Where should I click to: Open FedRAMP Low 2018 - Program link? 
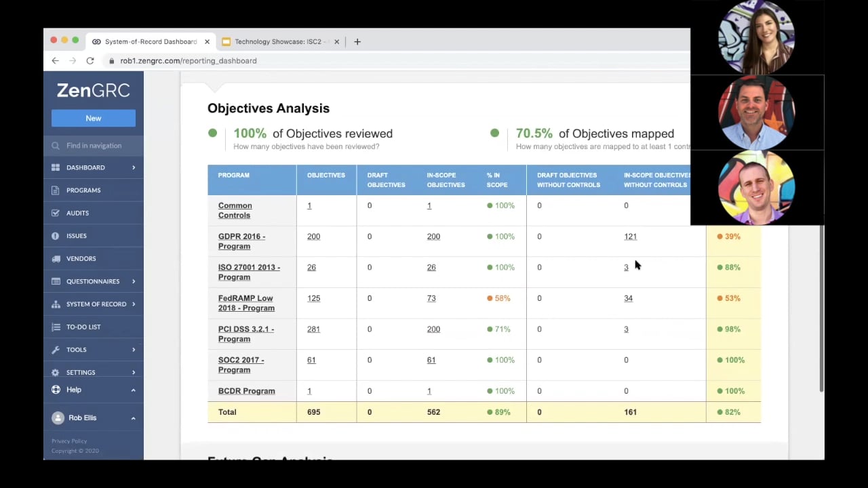(x=246, y=303)
